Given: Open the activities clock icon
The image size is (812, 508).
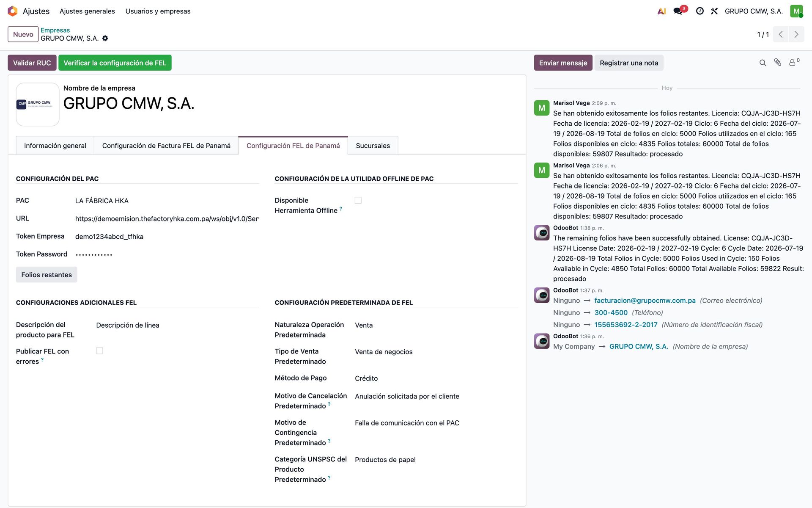Looking at the screenshot, I should coord(700,11).
